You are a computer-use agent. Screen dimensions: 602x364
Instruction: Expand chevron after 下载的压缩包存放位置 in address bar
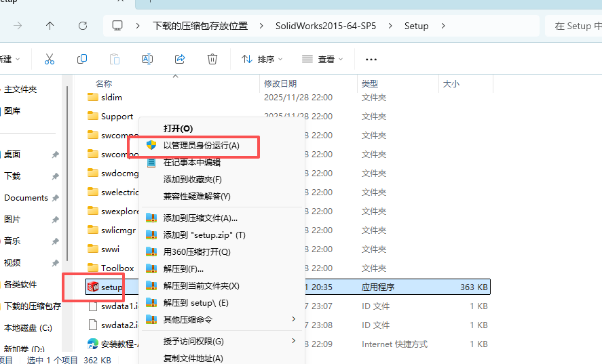(261, 26)
